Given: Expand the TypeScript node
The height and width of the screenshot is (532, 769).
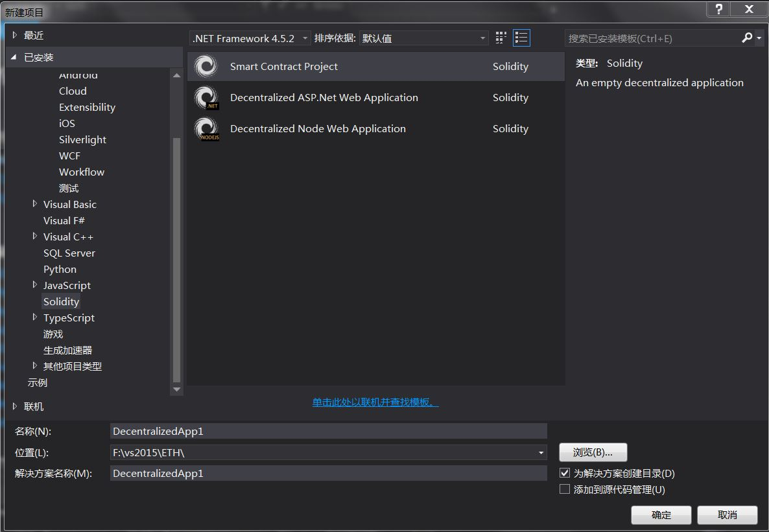Looking at the screenshot, I should (x=34, y=317).
